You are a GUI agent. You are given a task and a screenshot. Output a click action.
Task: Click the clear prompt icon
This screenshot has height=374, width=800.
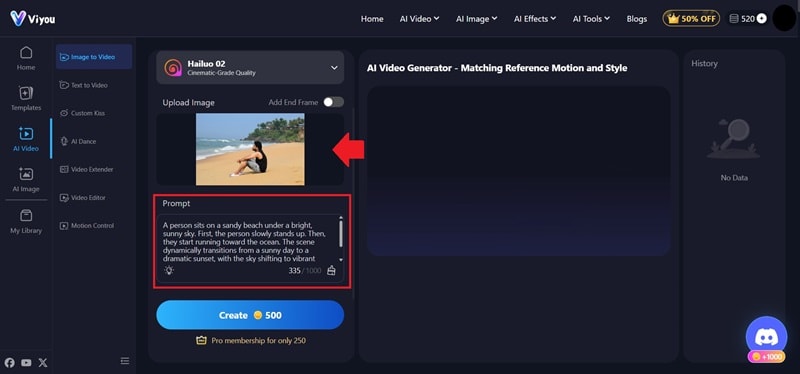[x=331, y=270]
